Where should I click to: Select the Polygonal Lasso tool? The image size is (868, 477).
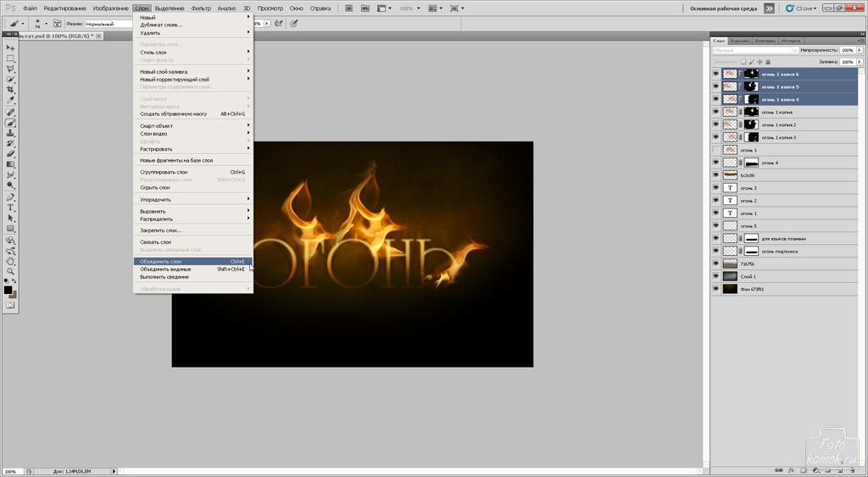10,69
